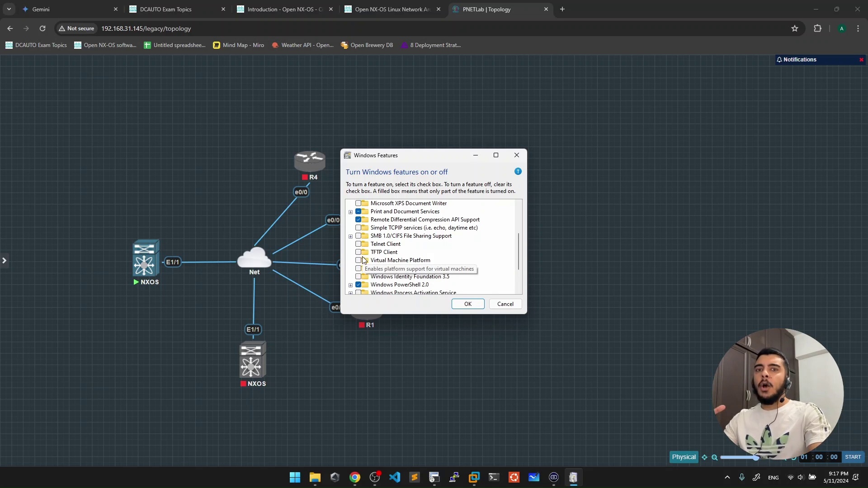Open DCAUTO Exam Topics bookmark
Screen dimensions: 868x488
click(x=36, y=45)
